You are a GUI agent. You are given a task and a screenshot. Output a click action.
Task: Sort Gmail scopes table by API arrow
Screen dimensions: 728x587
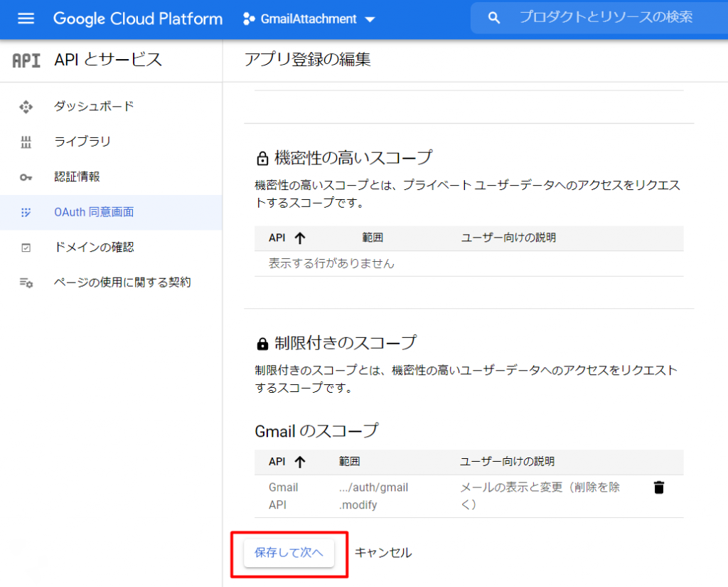300,462
